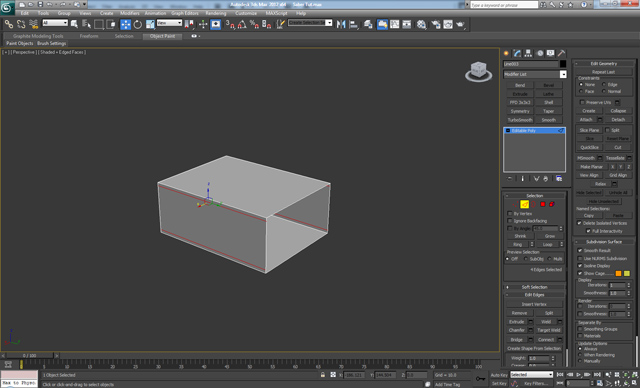This screenshot has width=640, height=388.
Task: Enable the Ignore Backfacing checkbox
Action: coord(509,221)
